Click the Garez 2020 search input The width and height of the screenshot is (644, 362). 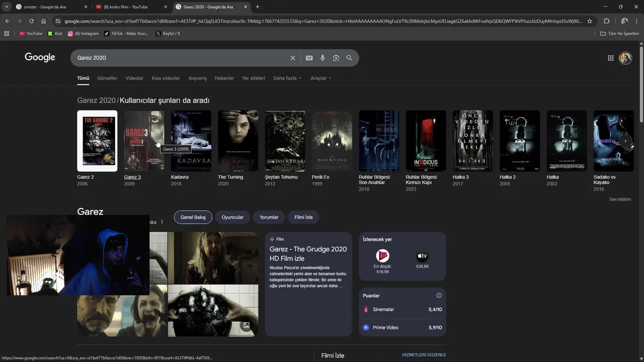pos(181,58)
